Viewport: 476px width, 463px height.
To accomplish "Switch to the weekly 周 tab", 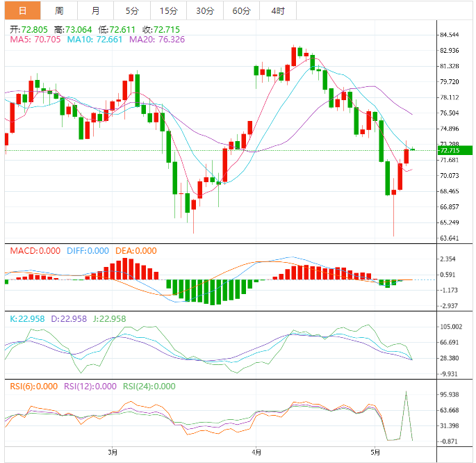I will 59,10.
